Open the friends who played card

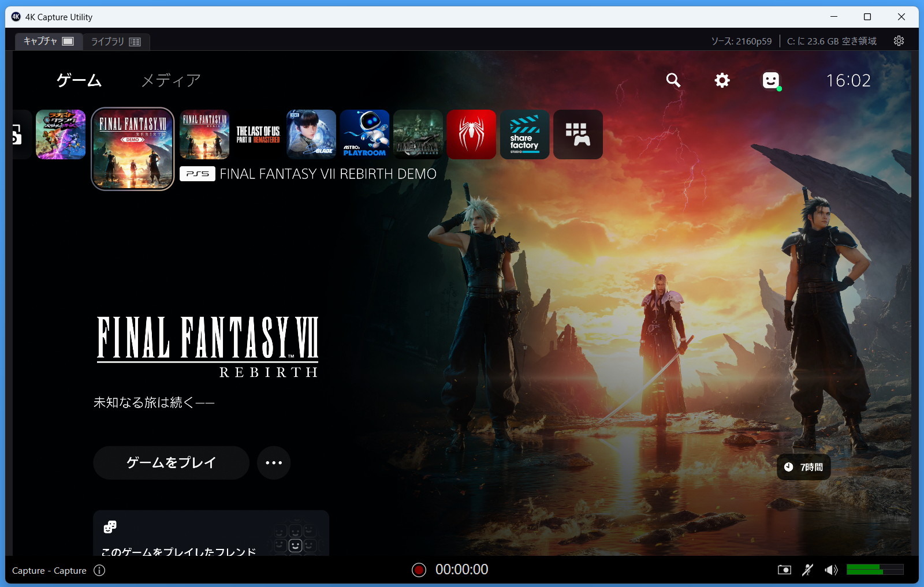click(x=211, y=533)
